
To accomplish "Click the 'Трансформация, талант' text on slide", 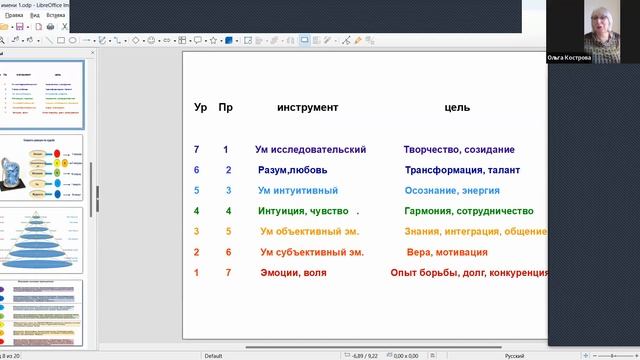I will pyautogui.click(x=462, y=170).
